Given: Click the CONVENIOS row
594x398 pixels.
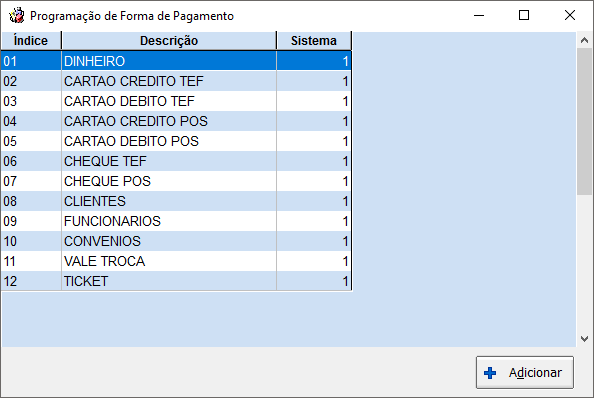Looking at the screenshot, I should click(x=176, y=241).
